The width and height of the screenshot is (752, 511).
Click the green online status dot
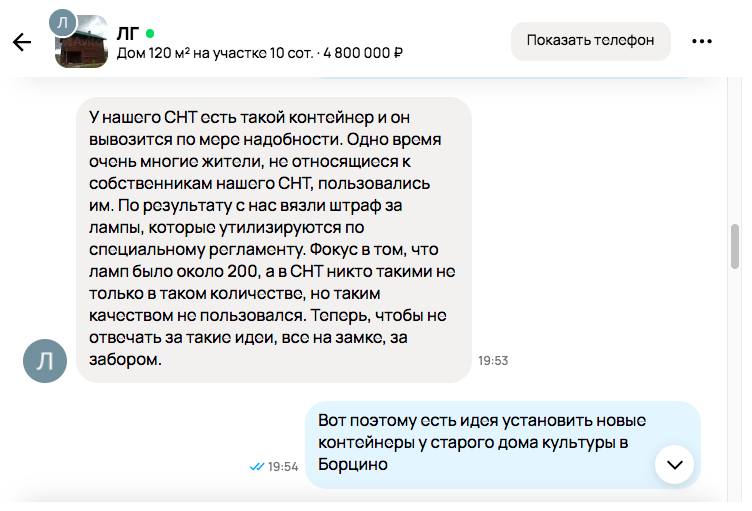tap(150, 33)
